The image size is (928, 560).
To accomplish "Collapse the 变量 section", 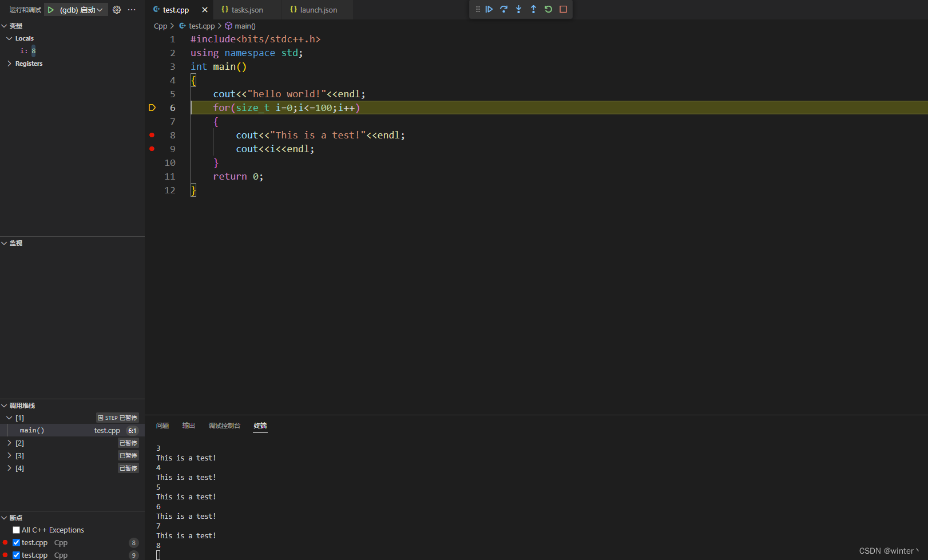I will click(5, 26).
